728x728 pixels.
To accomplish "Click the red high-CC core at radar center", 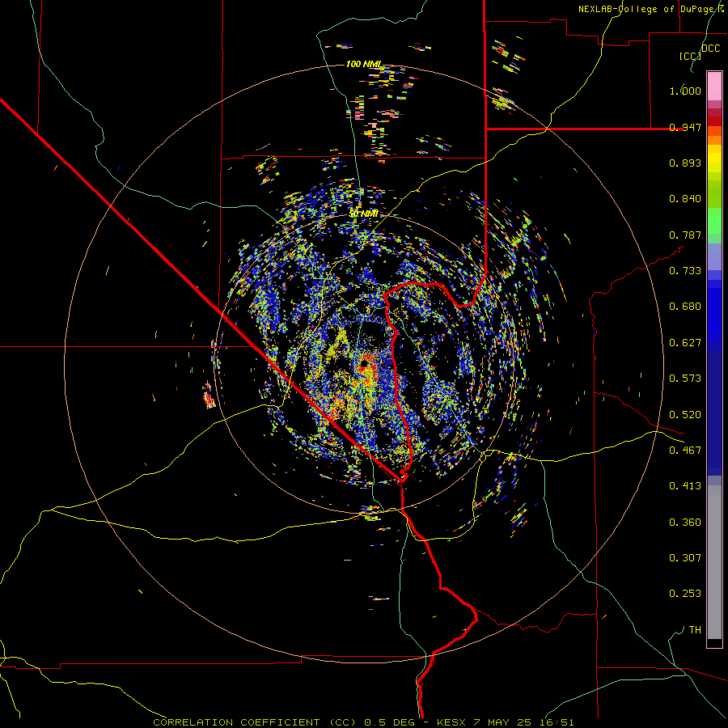I will click(368, 366).
